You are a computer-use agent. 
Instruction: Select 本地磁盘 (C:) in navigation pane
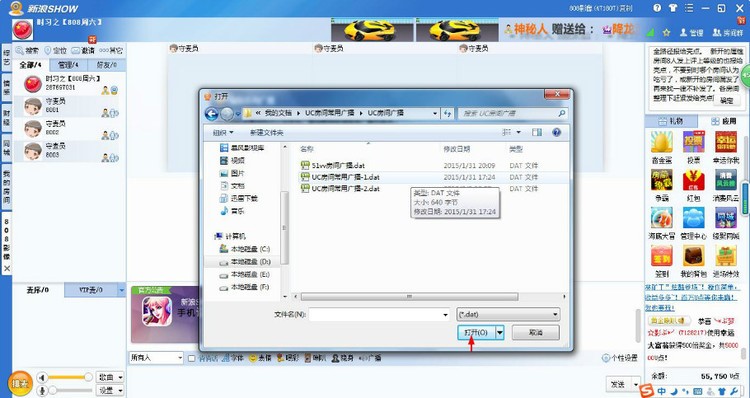click(244, 249)
